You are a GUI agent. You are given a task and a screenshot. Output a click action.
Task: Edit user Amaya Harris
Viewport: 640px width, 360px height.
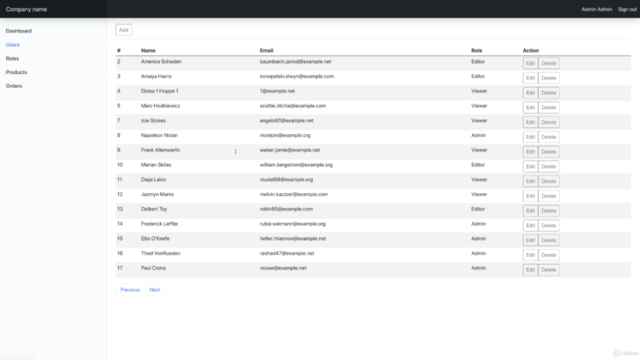(530, 78)
